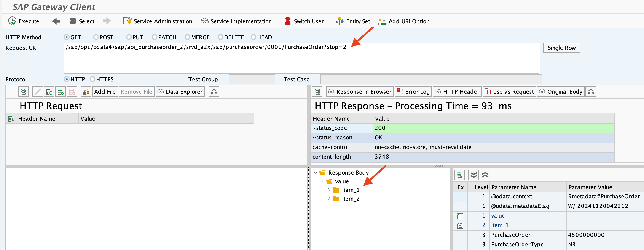Viewport: 644px width, 250px height.
Task: Click the back arrow icon
Action: tap(56, 21)
